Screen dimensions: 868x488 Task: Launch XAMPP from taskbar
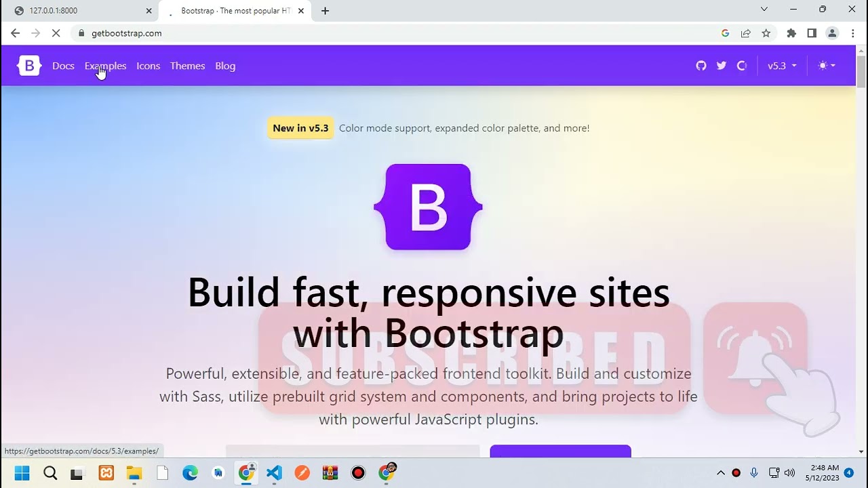point(106,472)
